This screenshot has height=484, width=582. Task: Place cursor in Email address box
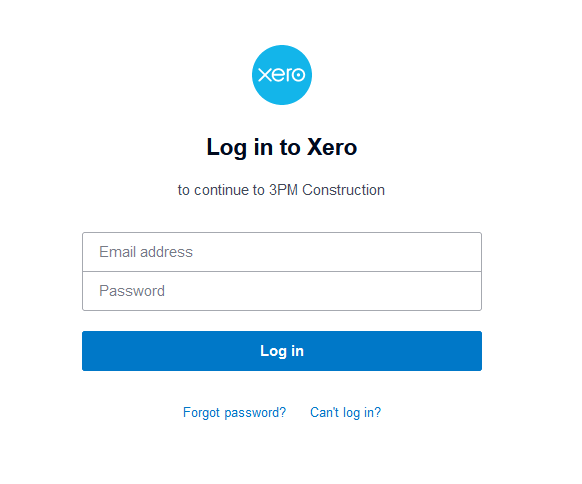pyautogui.click(x=282, y=252)
